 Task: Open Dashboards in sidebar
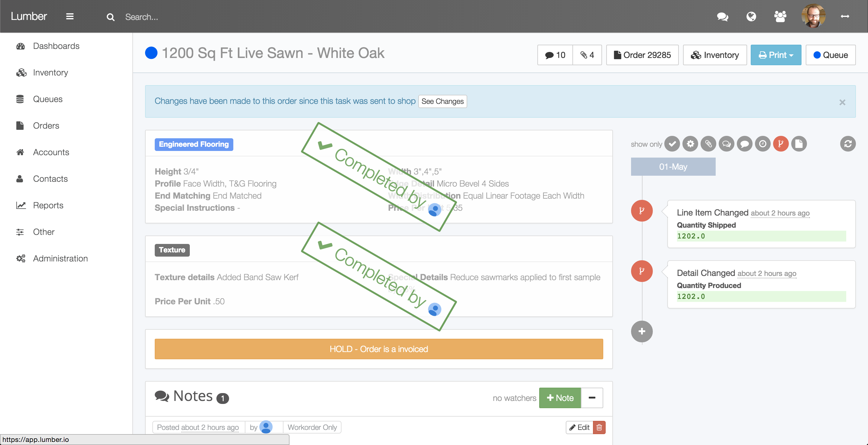(56, 46)
